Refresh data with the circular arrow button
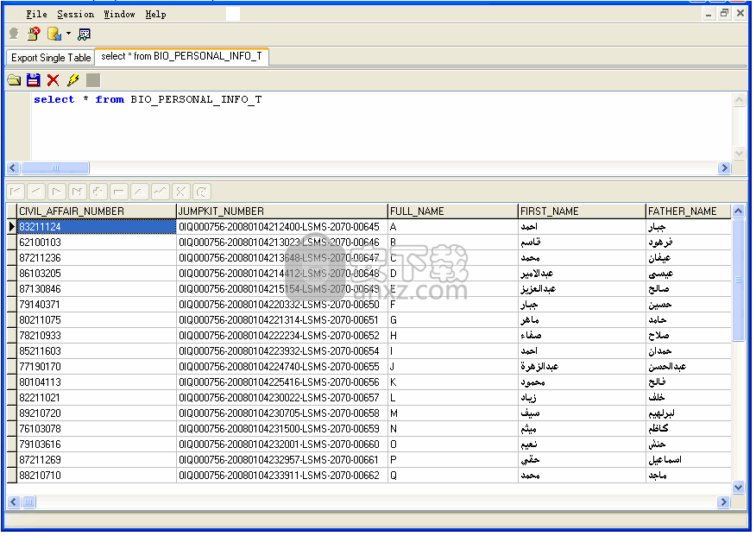Viewport: 756px width, 536px height. (x=202, y=192)
